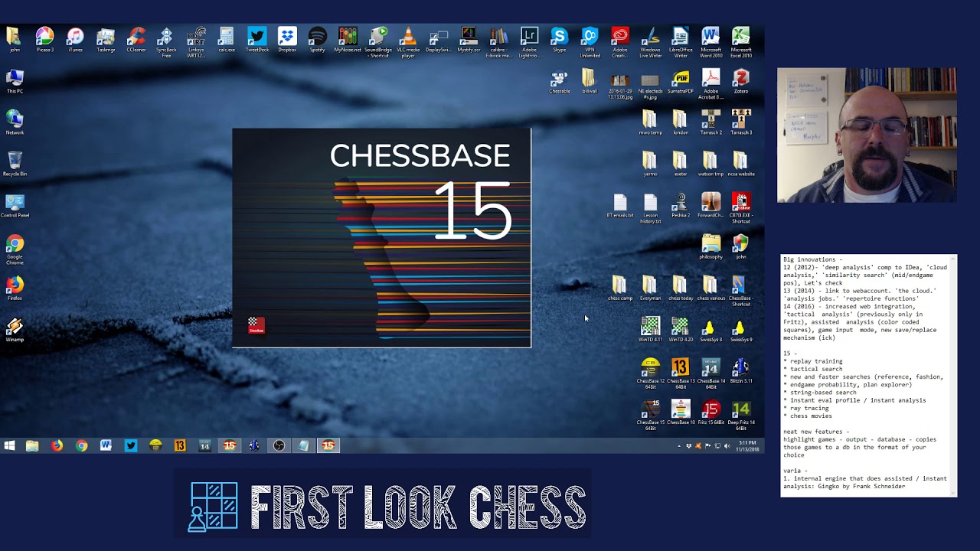The height and width of the screenshot is (551, 980).
Task: Launch Spotify desktop icon
Action: pyautogui.click(x=317, y=40)
